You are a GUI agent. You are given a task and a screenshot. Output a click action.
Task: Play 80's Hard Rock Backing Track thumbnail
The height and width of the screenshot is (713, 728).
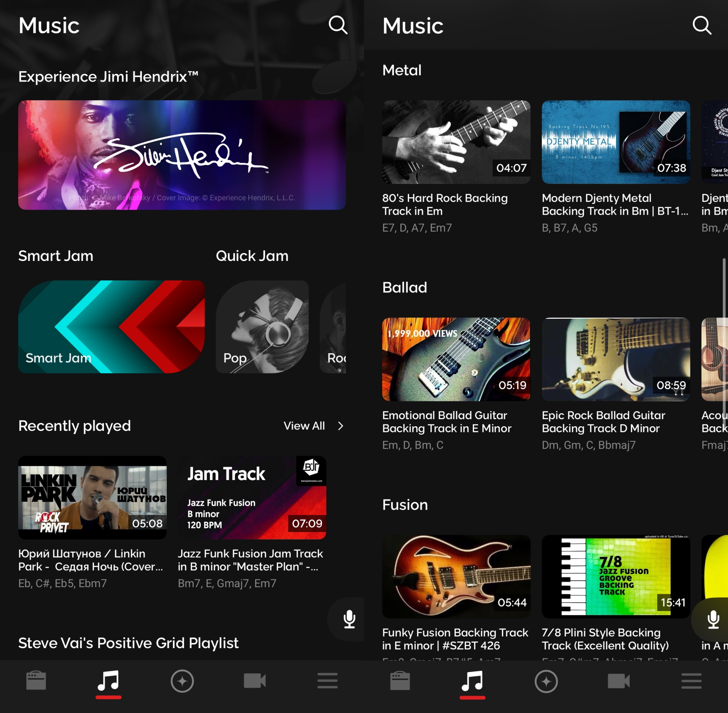click(456, 142)
